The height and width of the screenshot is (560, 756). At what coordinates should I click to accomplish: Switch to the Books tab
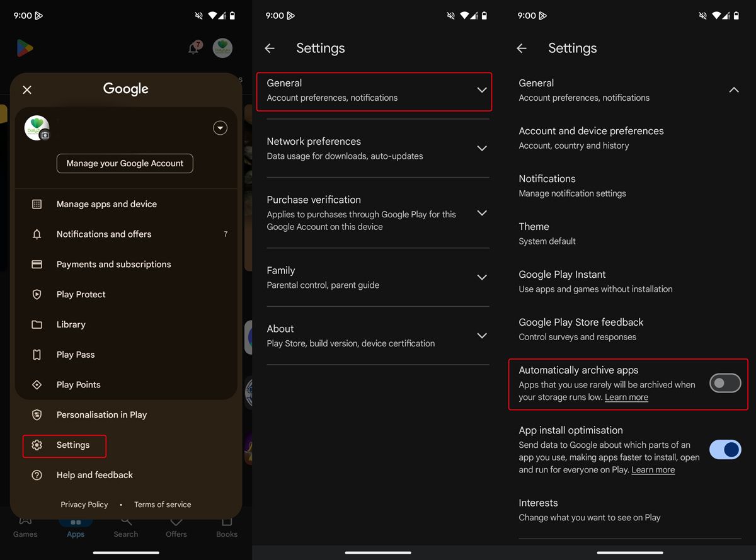[226, 527]
